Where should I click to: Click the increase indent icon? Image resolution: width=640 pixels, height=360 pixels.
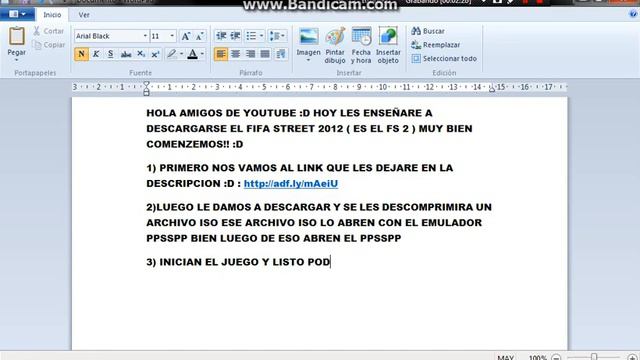[x=235, y=36]
